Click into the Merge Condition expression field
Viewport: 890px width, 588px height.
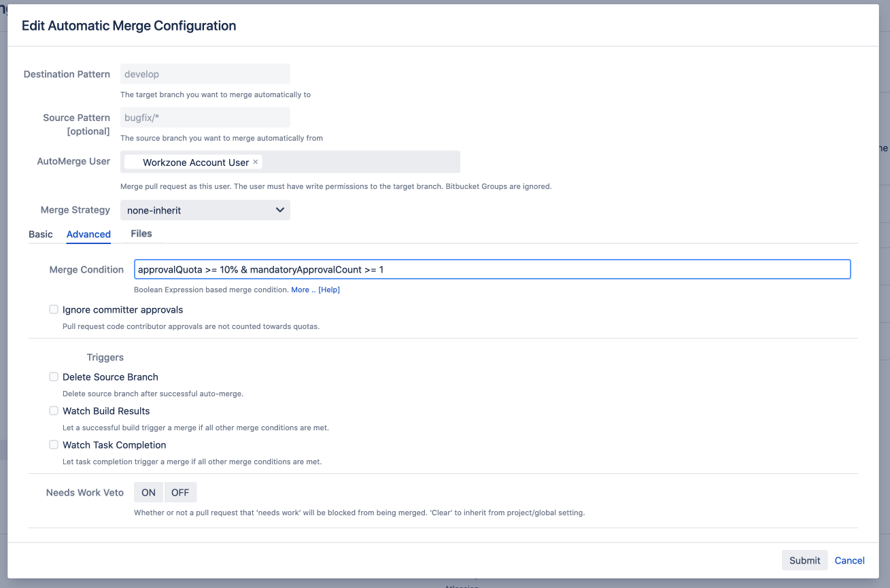[492, 270]
